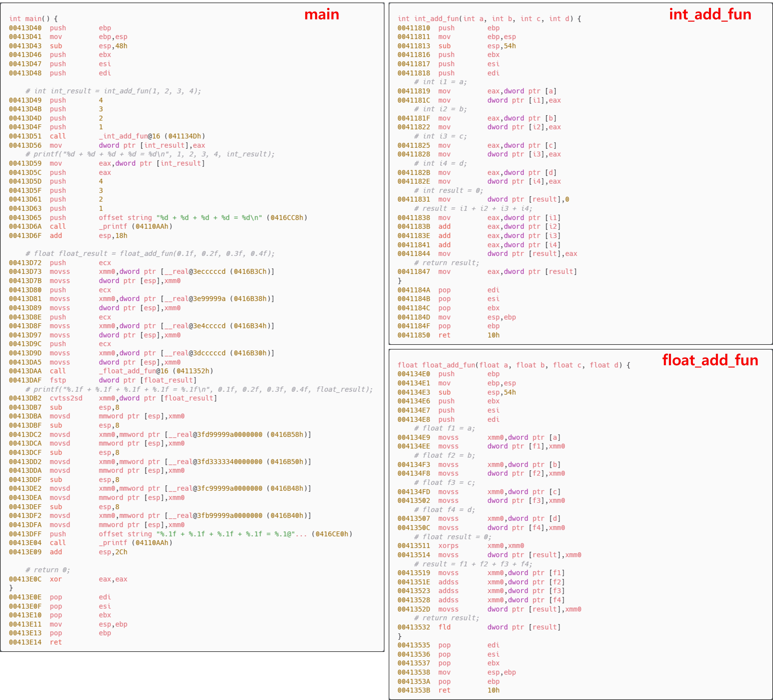
Task: Click 'int main() {' function header
Action: pyautogui.click(x=33, y=18)
